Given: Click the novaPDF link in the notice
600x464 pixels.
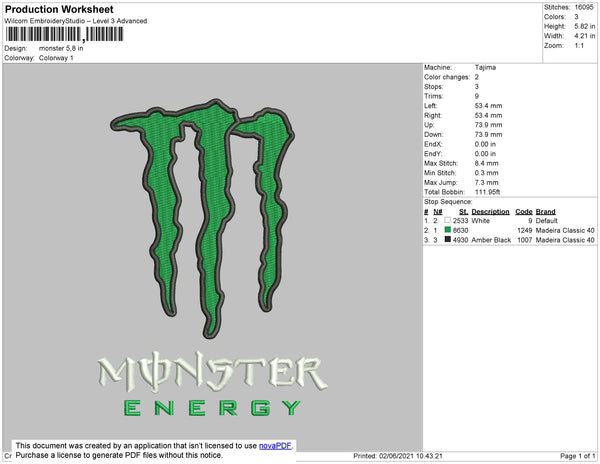Looking at the screenshot, I should (275, 446).
